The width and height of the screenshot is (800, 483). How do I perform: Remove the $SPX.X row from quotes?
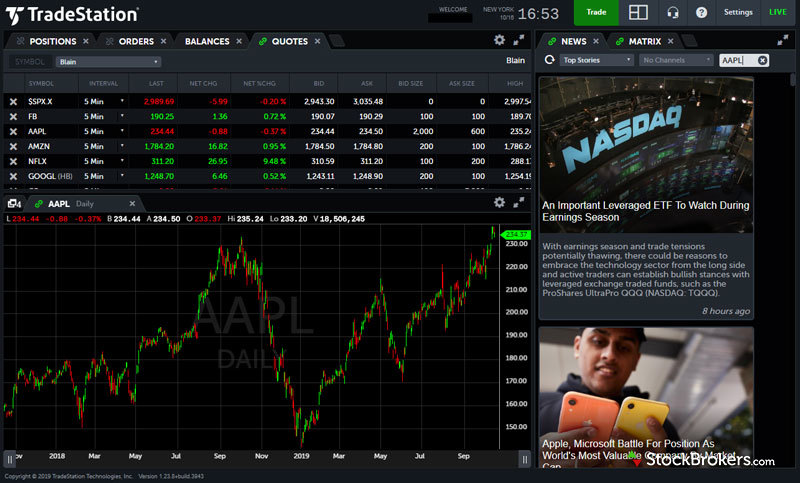tap(13, 101)
